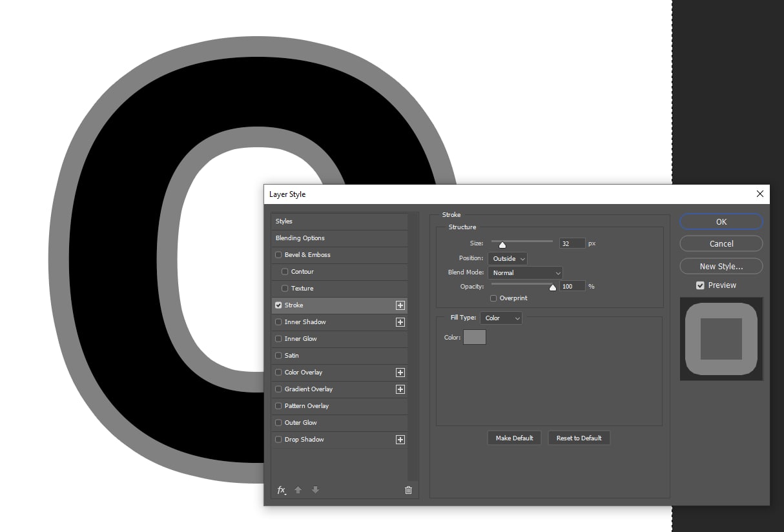
Task: Move effect up with arrow icon
Action: pyautogui.click(x=298, y=490)
